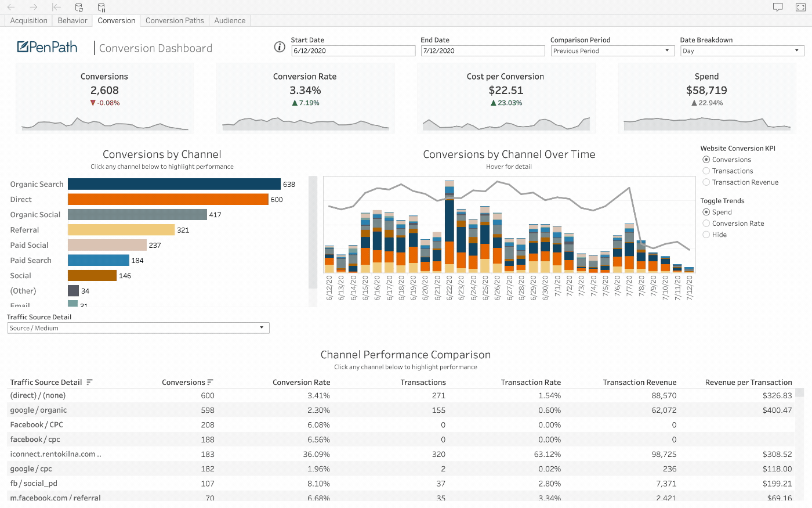Screen dimensions: 812x508
Task: Select the Transaction Revenue radio button
Action: coord(706,182)
